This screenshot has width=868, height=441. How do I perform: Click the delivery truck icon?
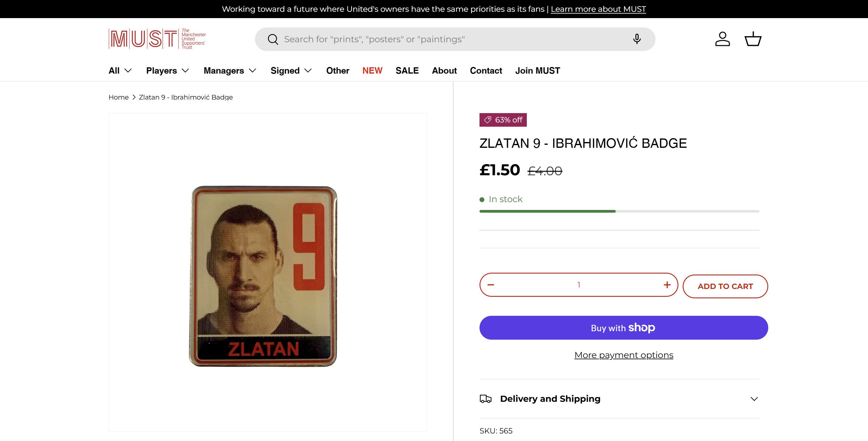pos(486,399)
